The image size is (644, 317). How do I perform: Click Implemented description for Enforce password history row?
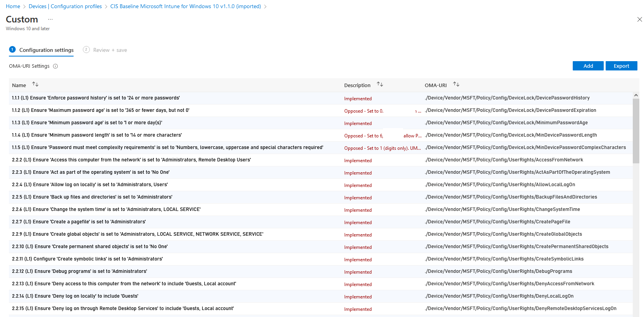click(358, 99)
